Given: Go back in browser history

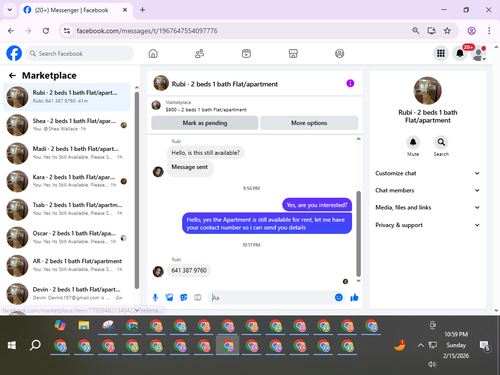Looking at the screenshot, I should (11, 31).
